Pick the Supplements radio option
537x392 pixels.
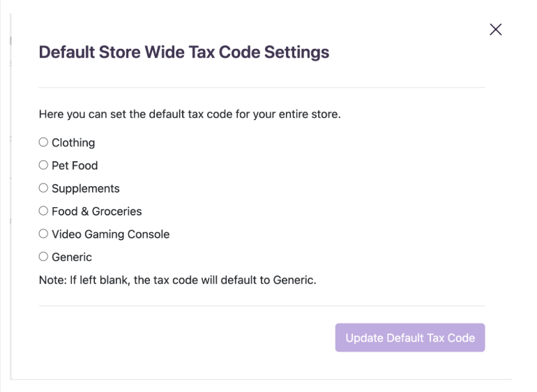tap(43, 188)
